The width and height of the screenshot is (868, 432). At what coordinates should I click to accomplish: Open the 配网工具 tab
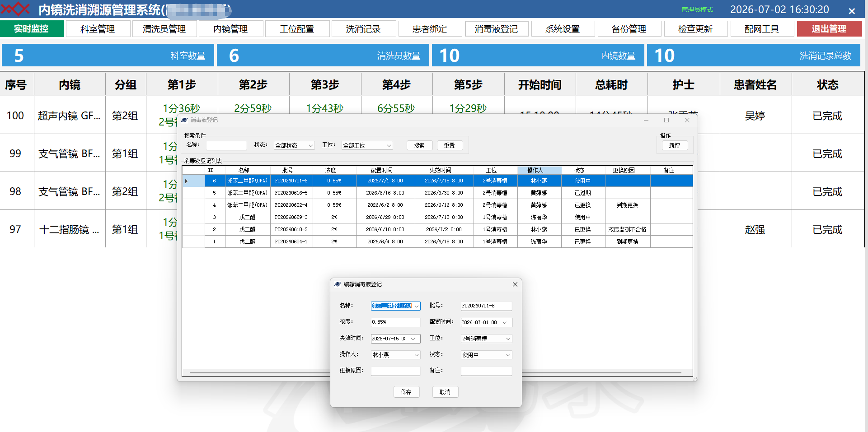(x=762, y=29)
